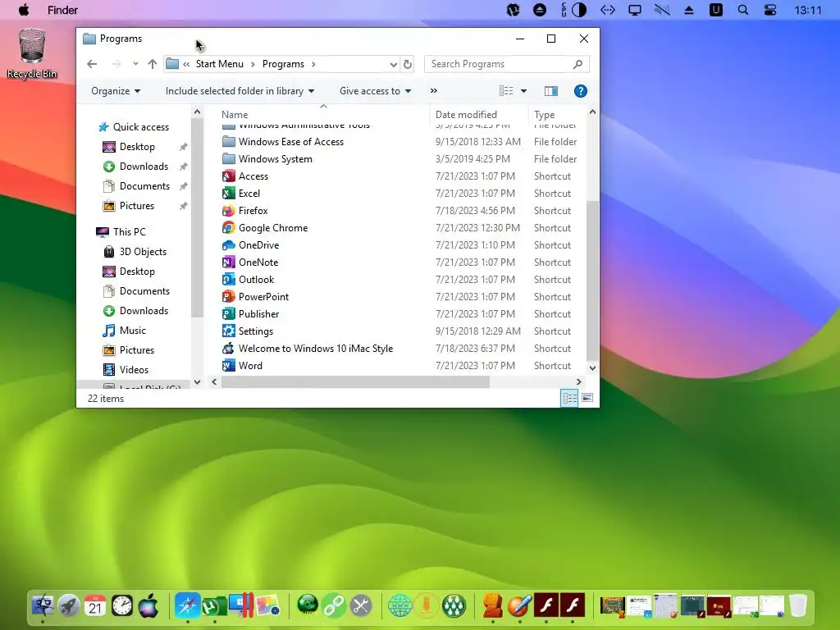
Task: Open the Organize dropdown menu
Action: click(116, 91)
